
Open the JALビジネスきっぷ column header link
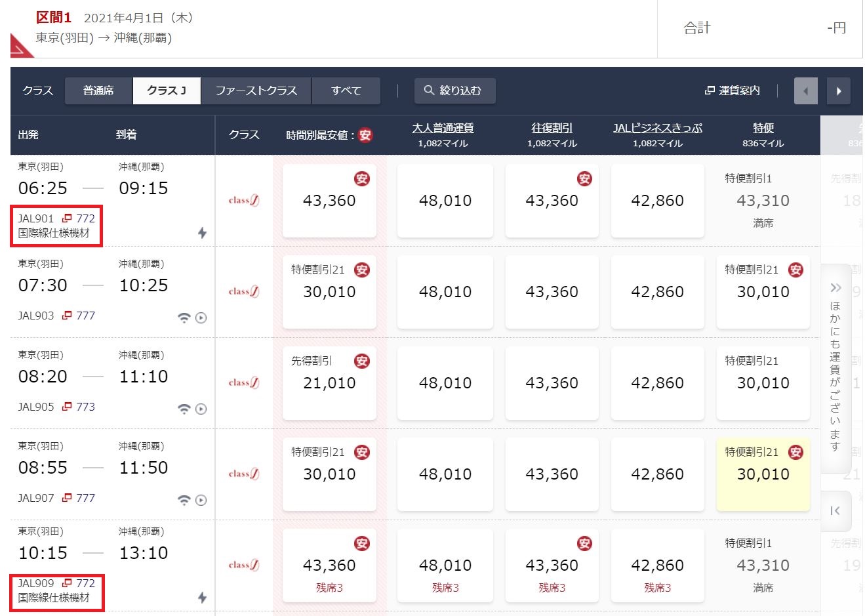click(x=658, y=128)
